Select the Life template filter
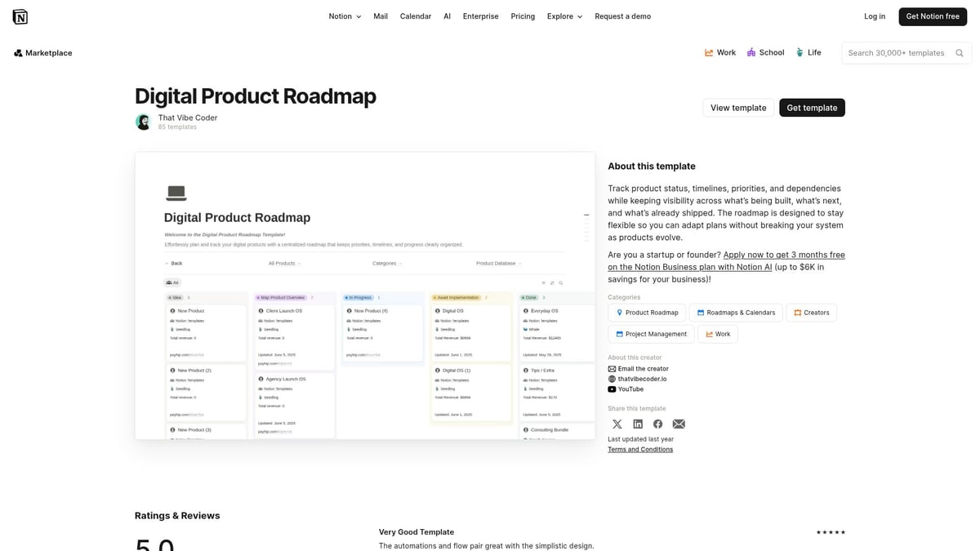 pyautogui.click(x=808, y=52)
